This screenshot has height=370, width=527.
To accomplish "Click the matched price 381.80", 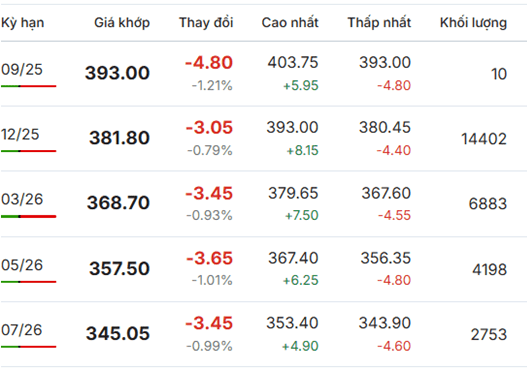I will coord(119,138).
